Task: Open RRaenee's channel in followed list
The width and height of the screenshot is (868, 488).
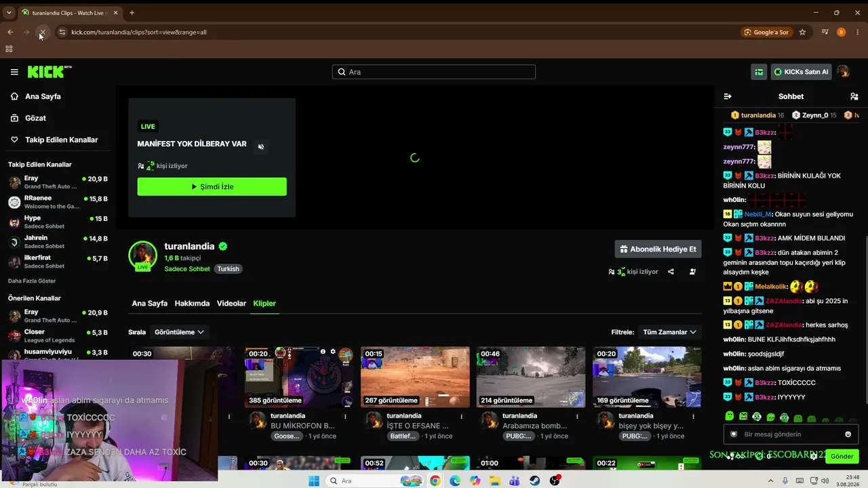Action: coord(58,202)
